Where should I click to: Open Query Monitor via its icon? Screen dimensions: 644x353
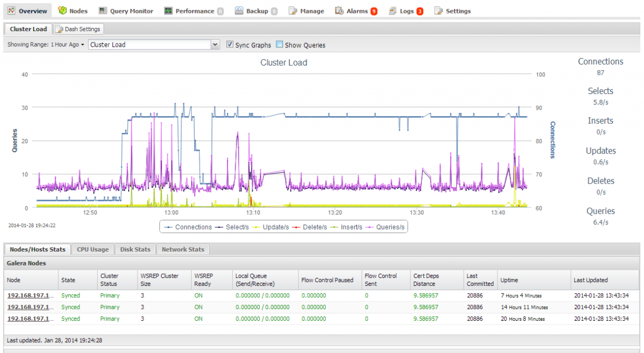click(103, 11)
